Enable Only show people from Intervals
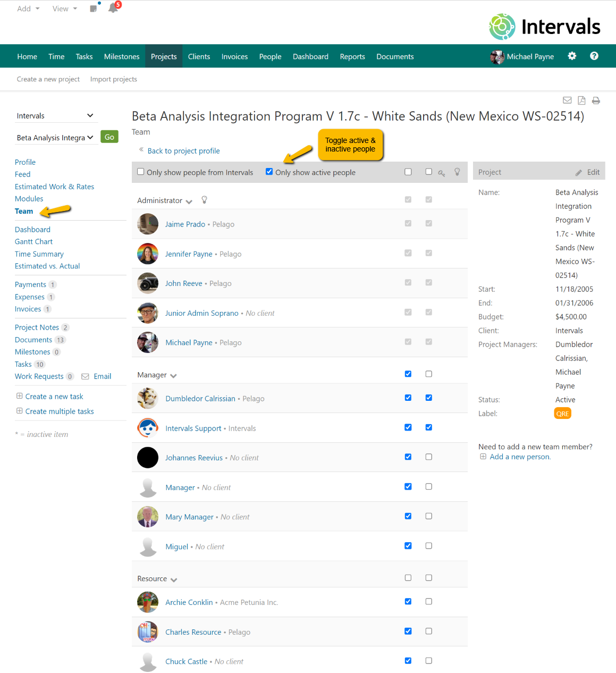This screenshot has width=616, height=673. click(141, 172)
